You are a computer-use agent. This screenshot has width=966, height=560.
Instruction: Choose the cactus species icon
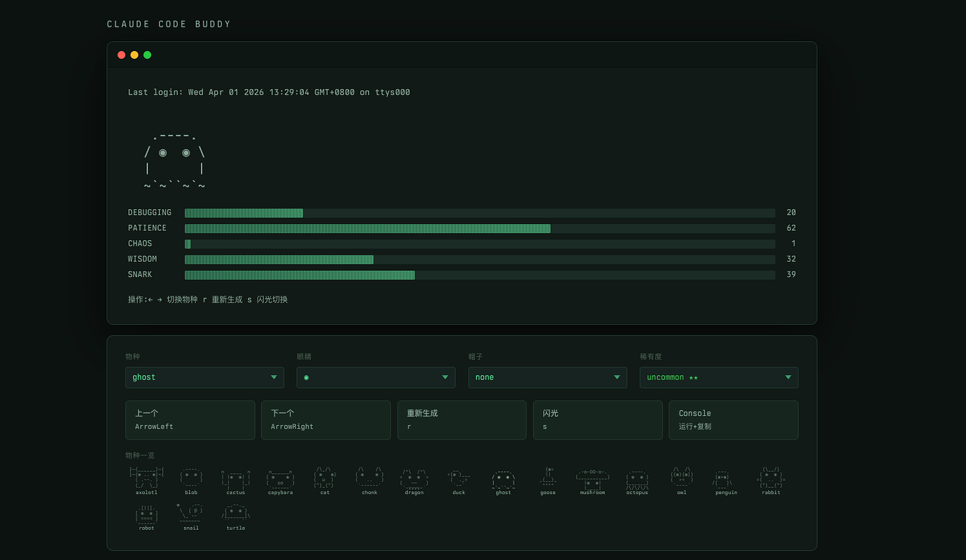(236, 480)
